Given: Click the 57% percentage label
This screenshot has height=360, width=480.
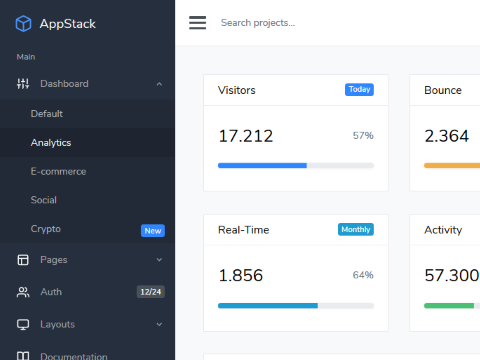Looking at the screenshot, I should tap(363, 136).
